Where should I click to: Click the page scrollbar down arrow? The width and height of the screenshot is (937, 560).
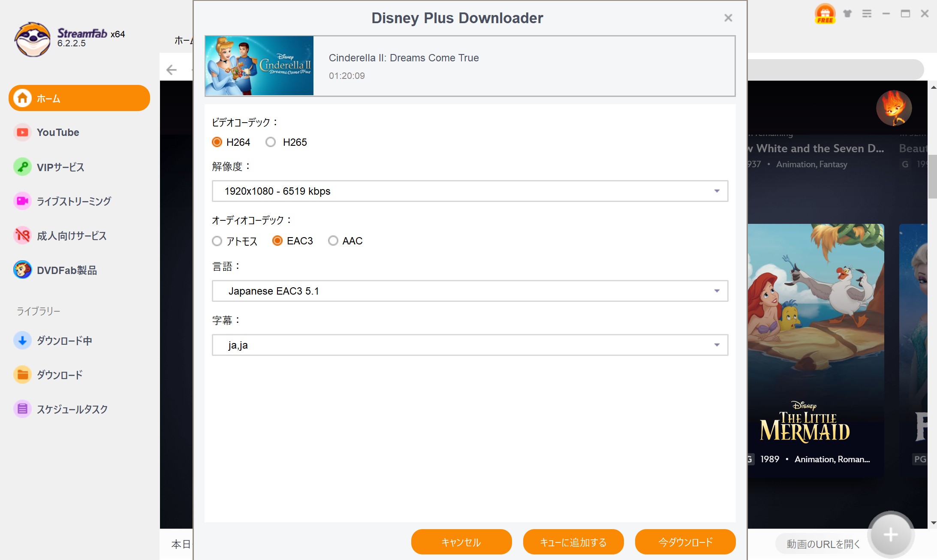(x=933, y=523)
